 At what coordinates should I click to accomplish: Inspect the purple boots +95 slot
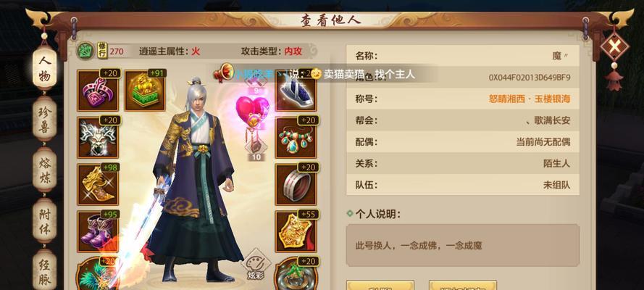(x=98, y=232)
